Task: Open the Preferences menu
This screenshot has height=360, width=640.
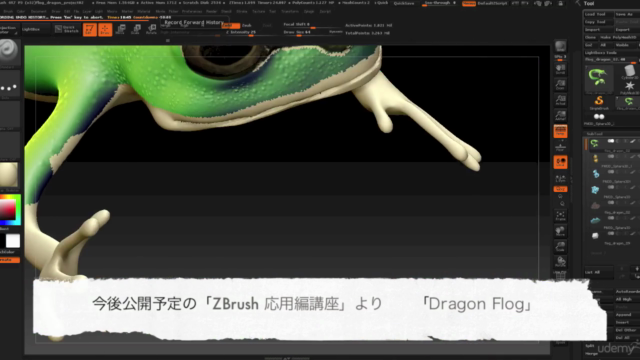Action: pyautogui.click(x=192, y=11)
